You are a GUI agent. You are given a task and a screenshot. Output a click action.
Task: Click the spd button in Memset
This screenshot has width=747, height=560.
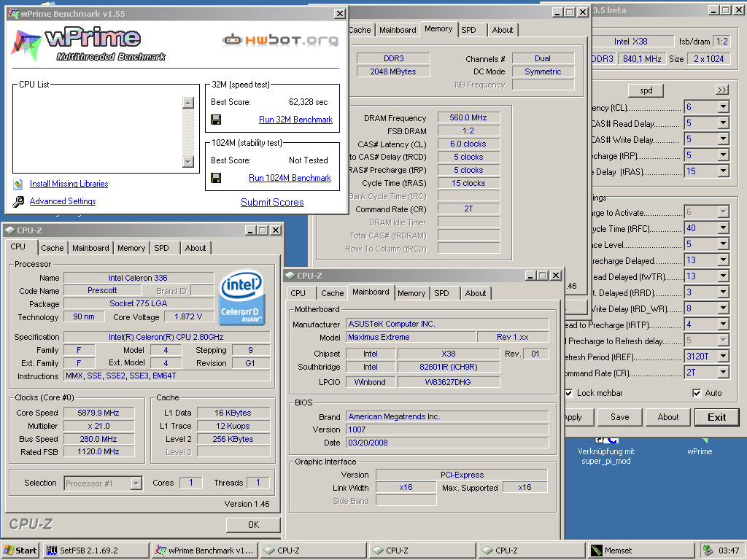tap(646, 90)
